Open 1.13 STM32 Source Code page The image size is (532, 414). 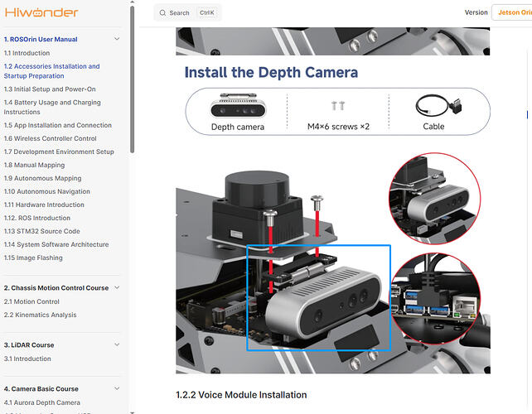coord(42,231)
